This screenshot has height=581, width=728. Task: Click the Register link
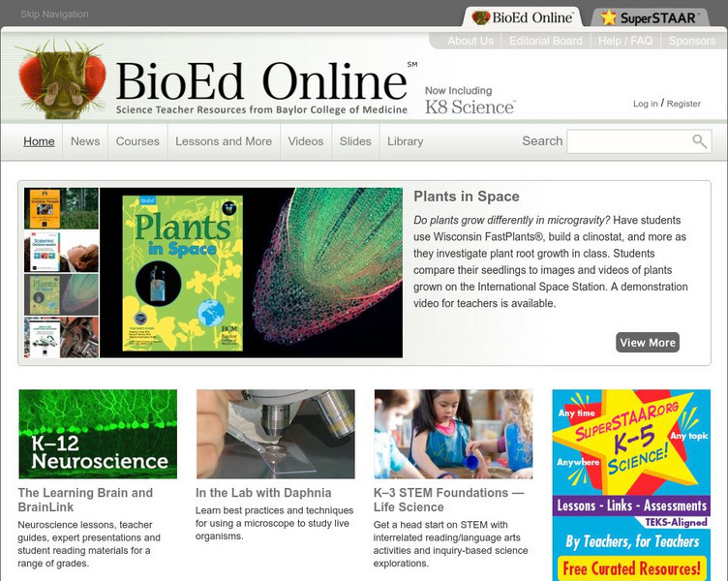click(683, 104)
